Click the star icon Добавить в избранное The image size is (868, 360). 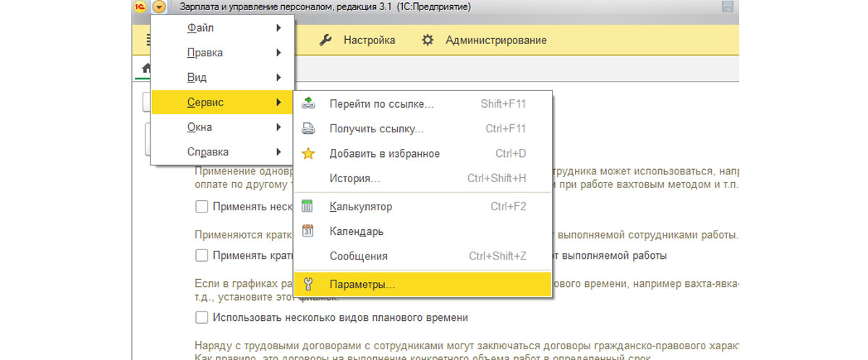click(308, 154)
